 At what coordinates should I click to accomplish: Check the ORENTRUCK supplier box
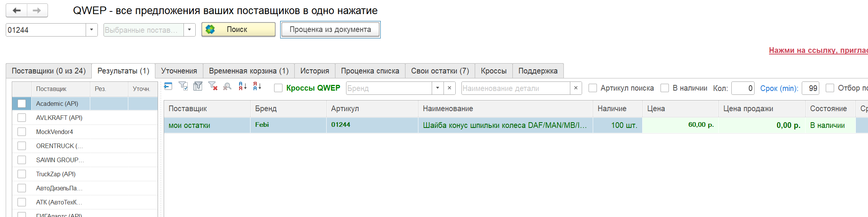click(x=22, y=146)
